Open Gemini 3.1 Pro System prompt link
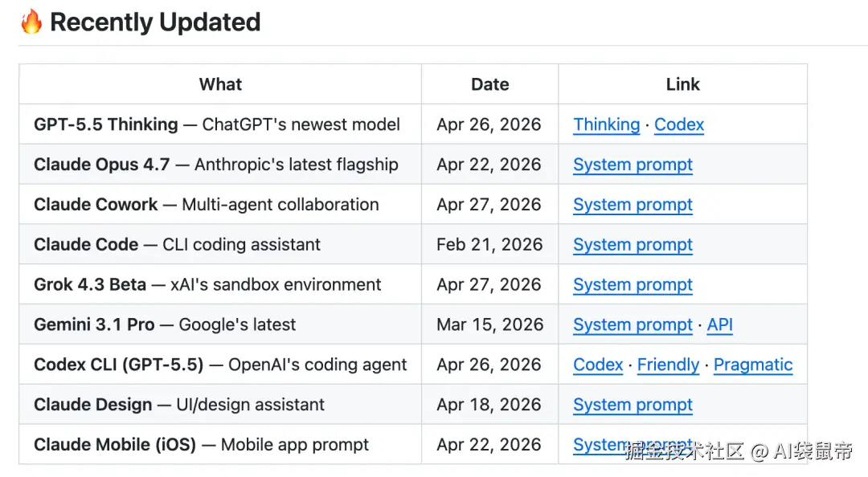The width and height of the screenshot is (868, 477). [x=633, y=324]
